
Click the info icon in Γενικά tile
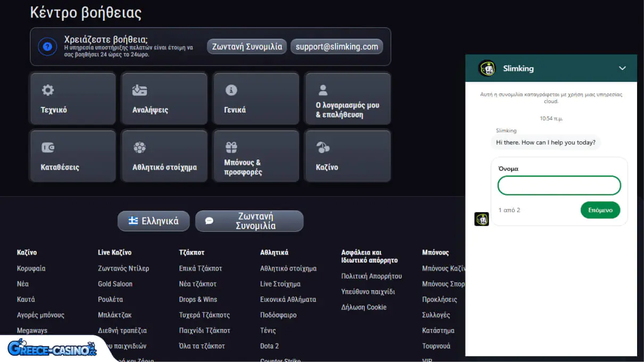(231, 90)
